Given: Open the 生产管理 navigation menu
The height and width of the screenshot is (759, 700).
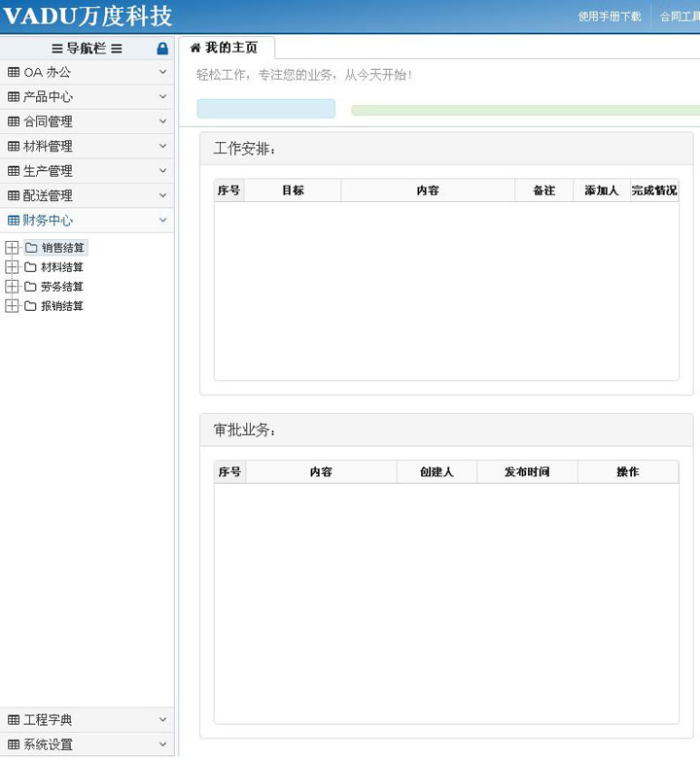Looking at the screenshot, I should 48,171.
